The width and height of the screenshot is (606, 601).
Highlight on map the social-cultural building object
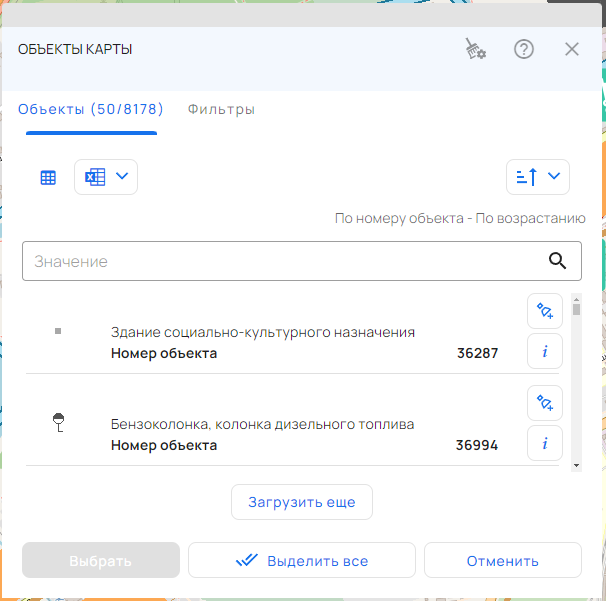pos(545,311)
